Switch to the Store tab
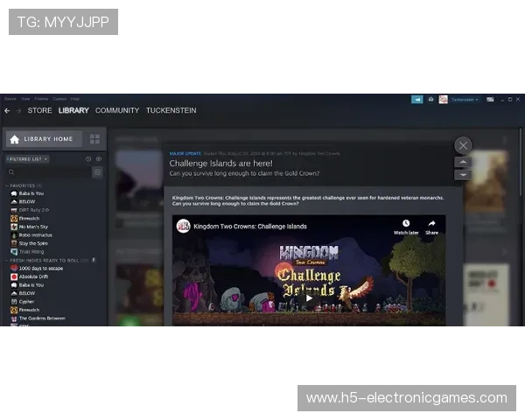The image size is (525, 420). tap(39, 111)
